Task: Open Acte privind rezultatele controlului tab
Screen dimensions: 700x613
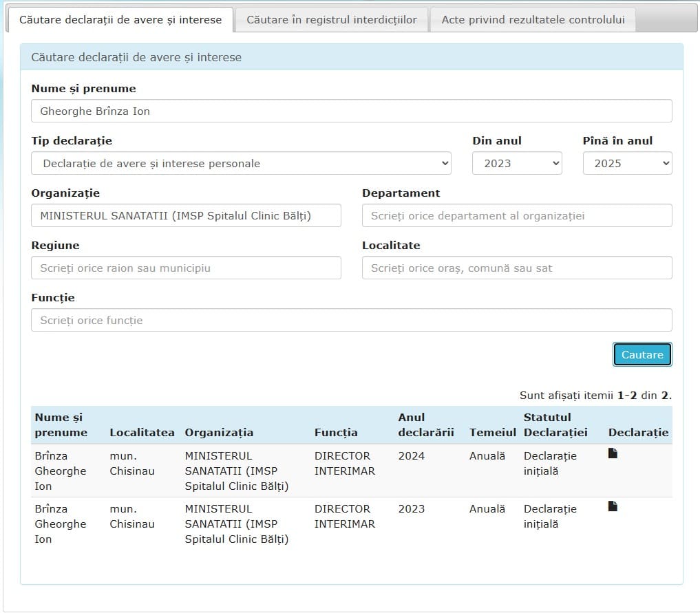Action: point(533,20)
